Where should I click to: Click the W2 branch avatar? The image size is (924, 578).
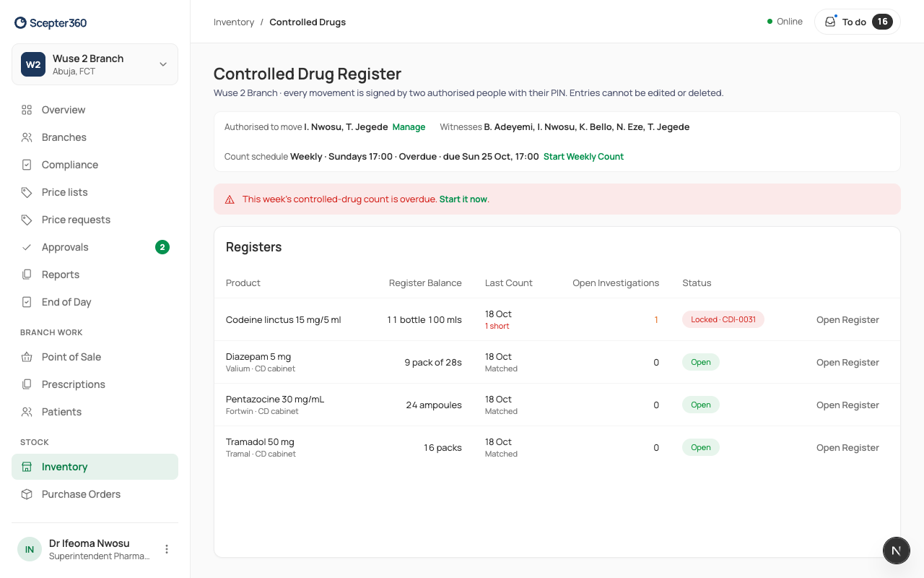coord(33,64)
